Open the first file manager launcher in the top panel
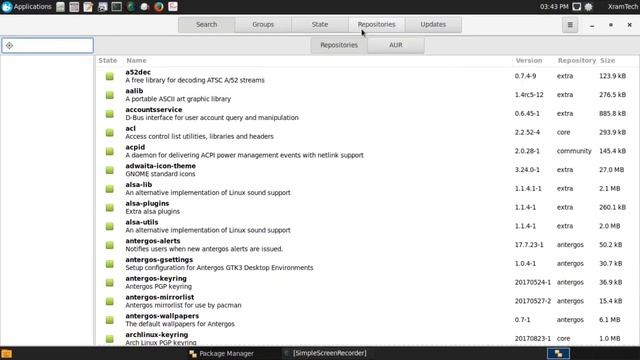This screenshot has width=640, height=360. [x=60, y=7]
